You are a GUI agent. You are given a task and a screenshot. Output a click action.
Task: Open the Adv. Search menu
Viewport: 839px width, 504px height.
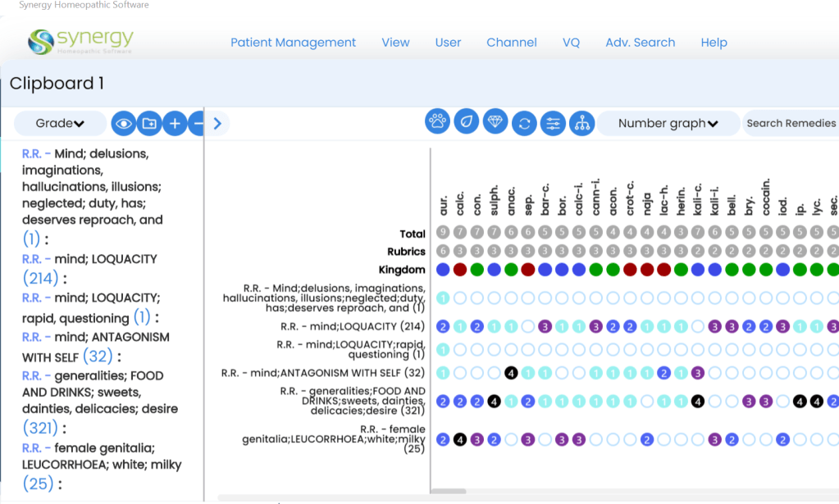[x=640, y=43]
